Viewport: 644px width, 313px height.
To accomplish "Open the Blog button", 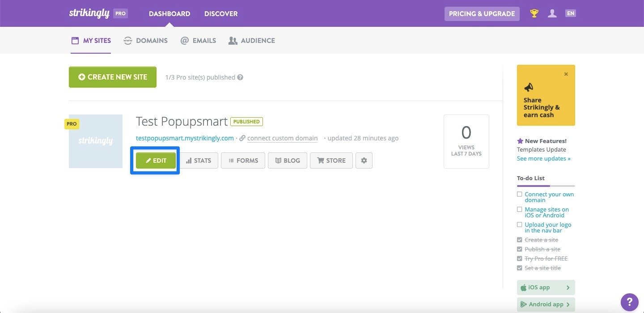I will point(288,161).
